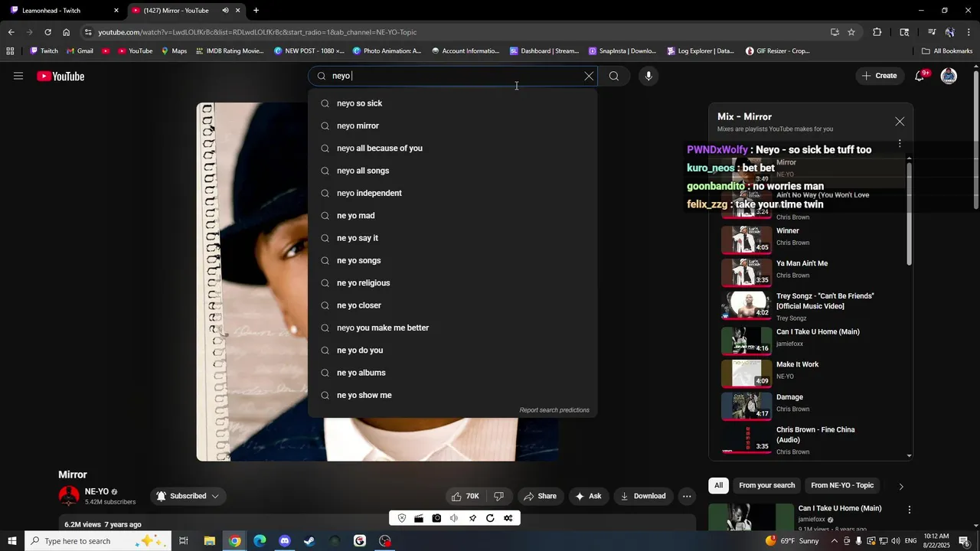Expand the Subscribed notification dropdown
Image resolution: width=980 pixels, height=551 pixels.
(x=188, y=496)
